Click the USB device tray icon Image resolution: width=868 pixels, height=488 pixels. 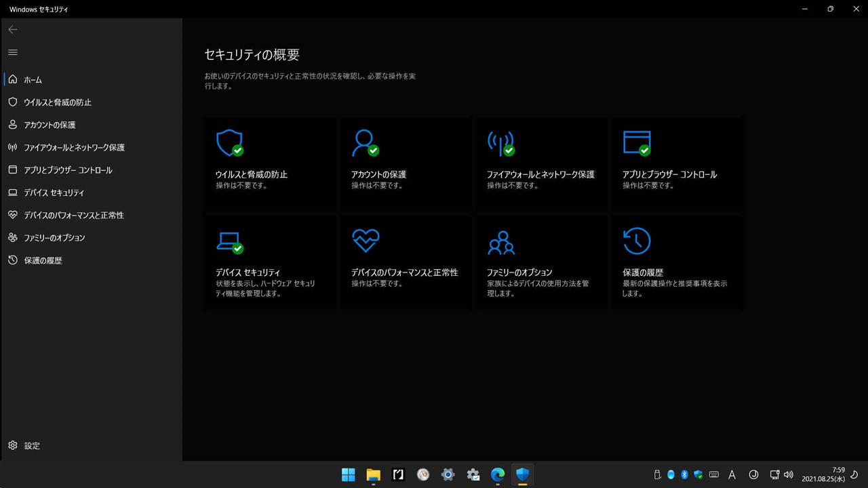pyautogui.click(x=657, y=474)
